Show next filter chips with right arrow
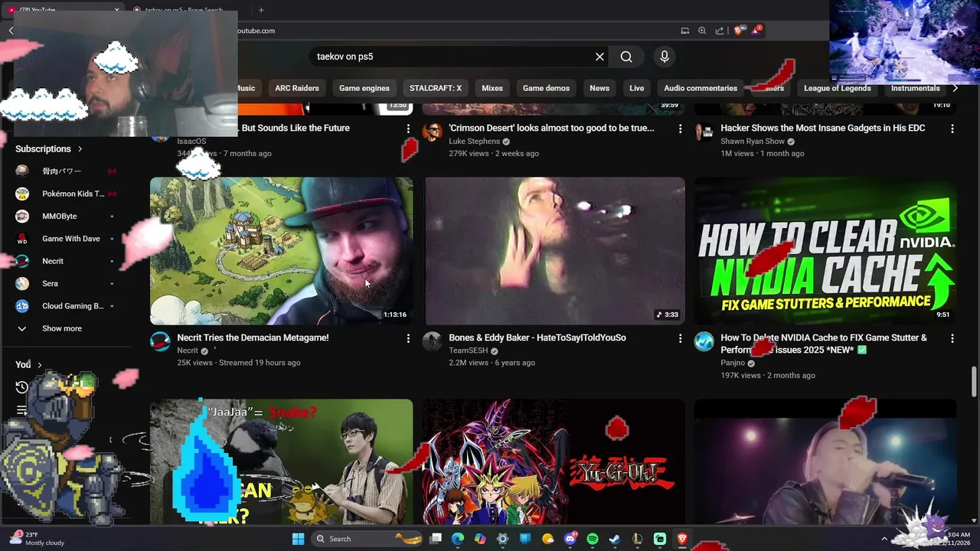 click(x=955, y=88)
